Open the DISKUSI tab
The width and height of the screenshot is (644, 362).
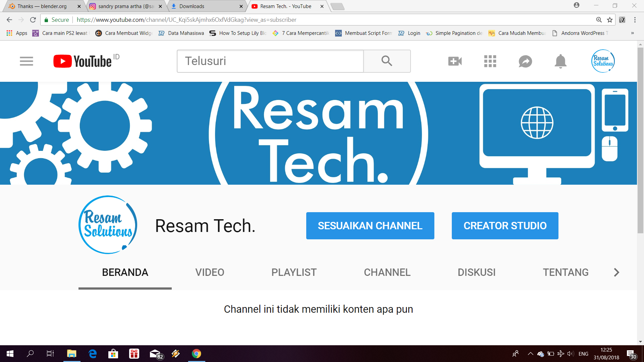477,272
